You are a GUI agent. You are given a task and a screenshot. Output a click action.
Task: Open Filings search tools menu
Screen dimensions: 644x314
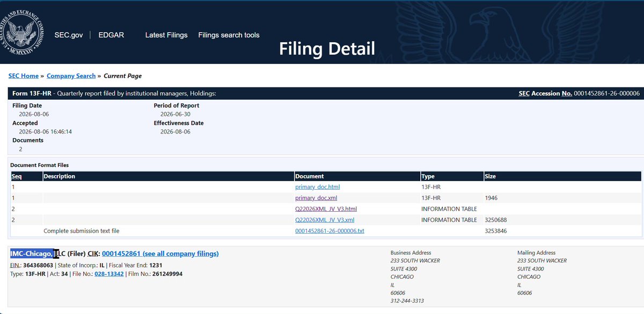pos(229,35)
